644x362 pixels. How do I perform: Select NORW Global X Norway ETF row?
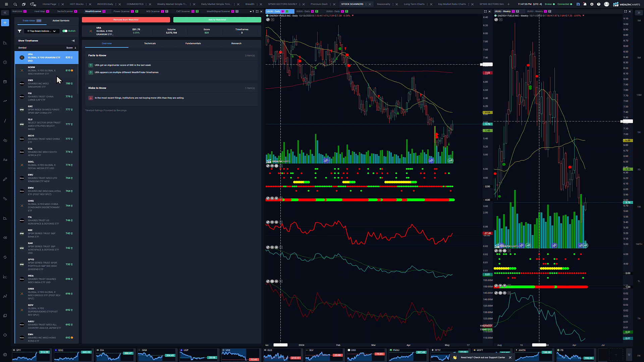click(47, 71)
